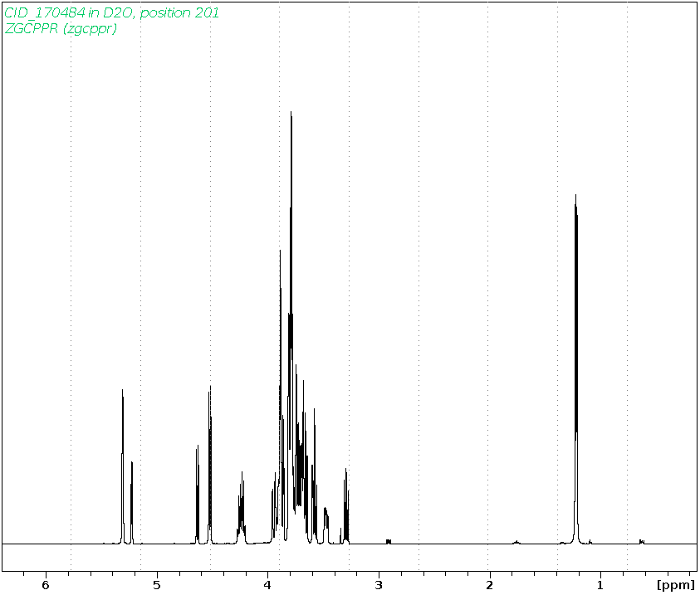Click the axis tick label '3'
This screenshot has width=700, height=595.
coord(379,585)
